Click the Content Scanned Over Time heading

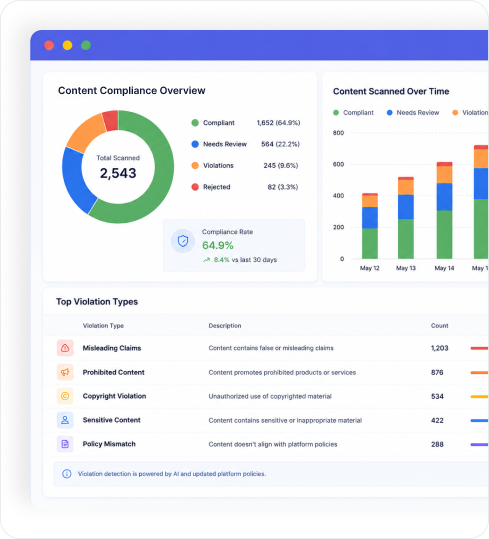pyautogui.click(x=391, y=91)
